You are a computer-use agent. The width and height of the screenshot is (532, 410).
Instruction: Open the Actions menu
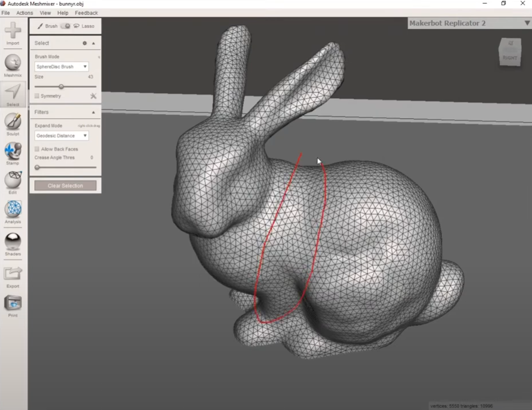pyautogui.click(x=25, y=13)
